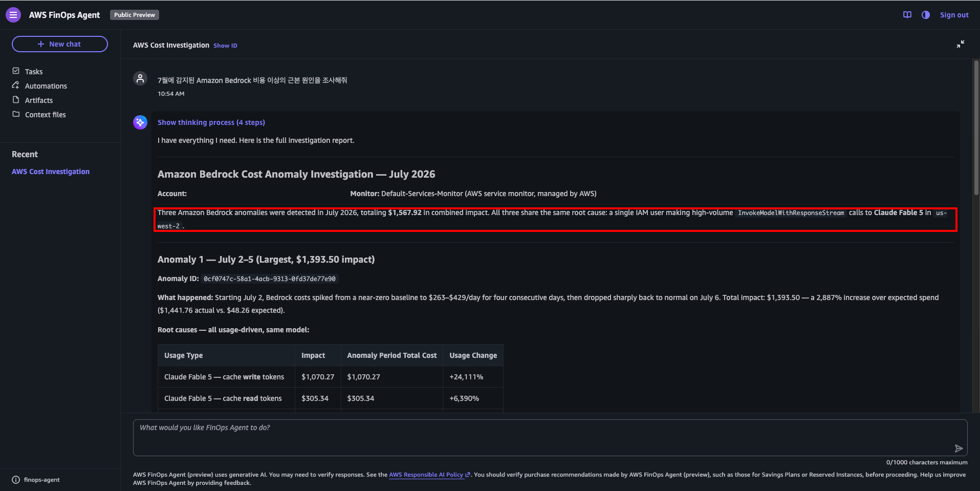Click the Anomaly Period Total Cost header
Viewport: 980px width, 491px height.
click(x=392, y=355)
